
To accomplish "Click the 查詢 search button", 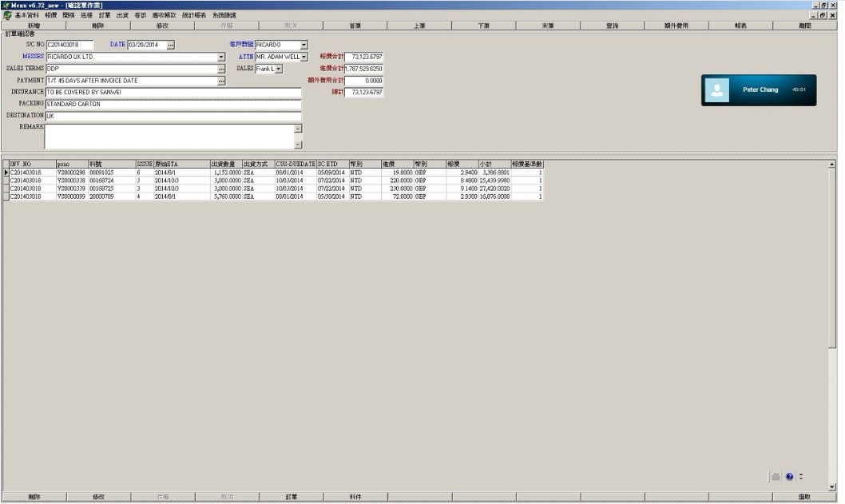I will [x=613, y=26].
